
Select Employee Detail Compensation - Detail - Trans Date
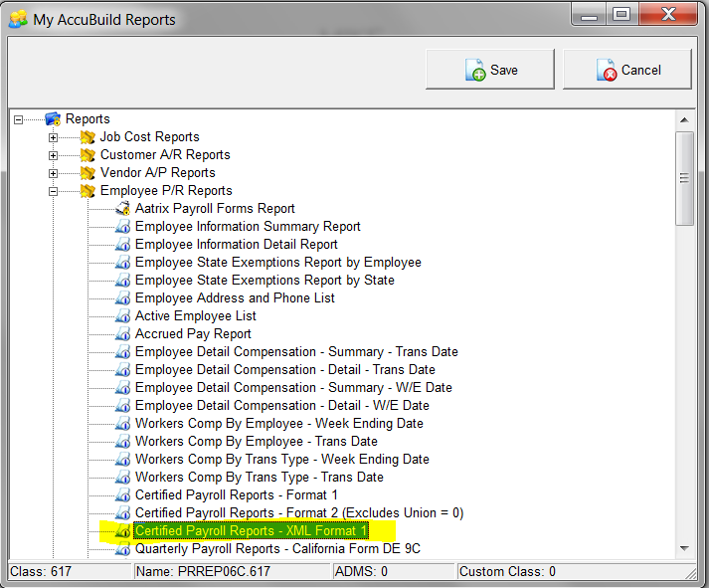point(284,370)
